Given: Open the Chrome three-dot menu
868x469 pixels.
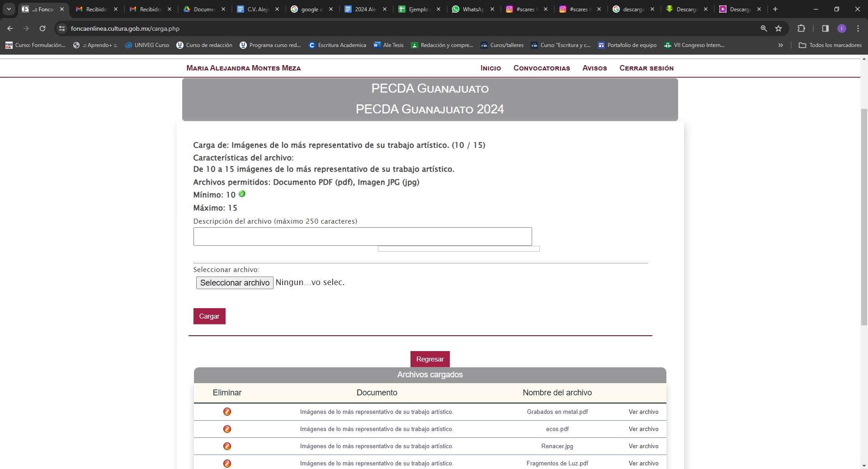Looking at the screenshot, I should coord(858,28).
